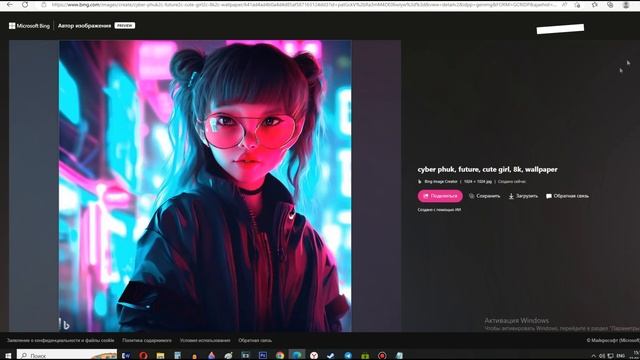Viewport: 640px width, 360px height.
Task: Open the red record icon on taskbar
Action: click(382, 356)
